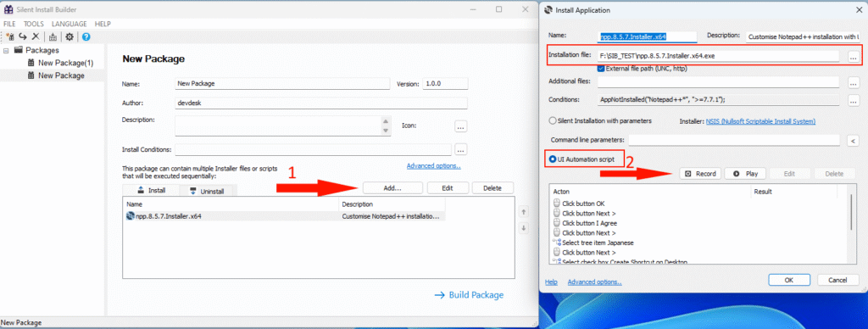Click the build package toolbar icon
This screenshot has height=329, width=868.
coord(53,37)
